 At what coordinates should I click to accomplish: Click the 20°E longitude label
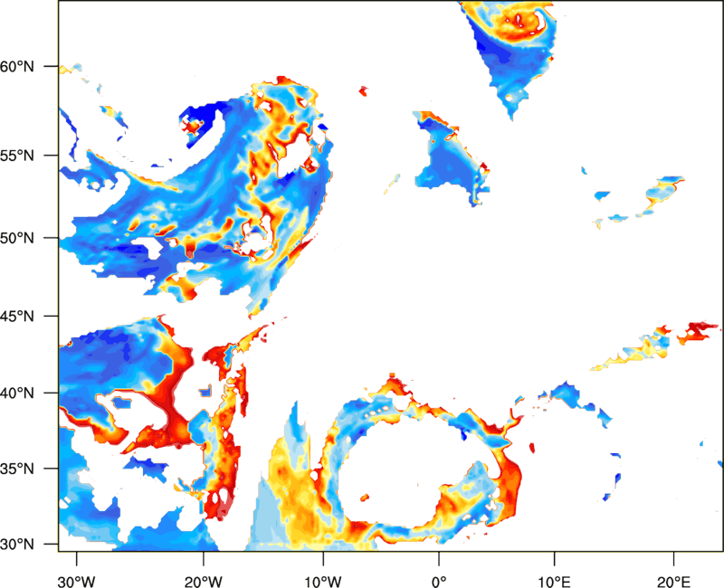[x=673, y=582]
